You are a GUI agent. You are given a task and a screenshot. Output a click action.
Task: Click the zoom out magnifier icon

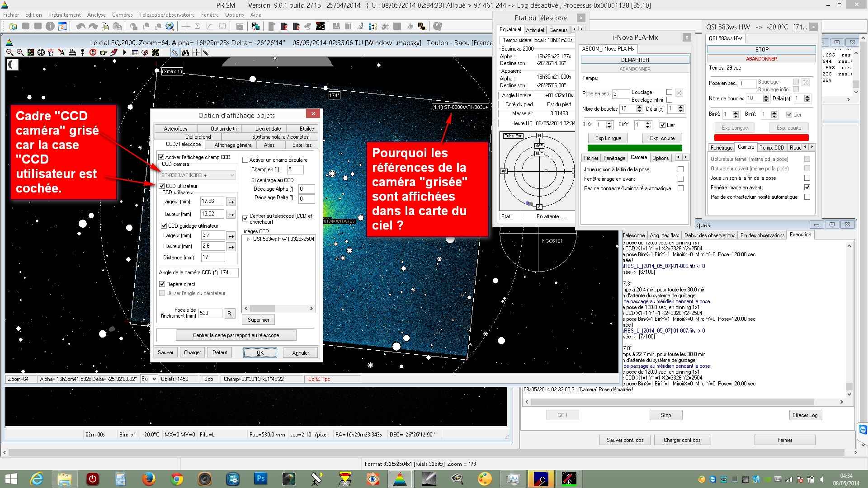pos(9,52)
